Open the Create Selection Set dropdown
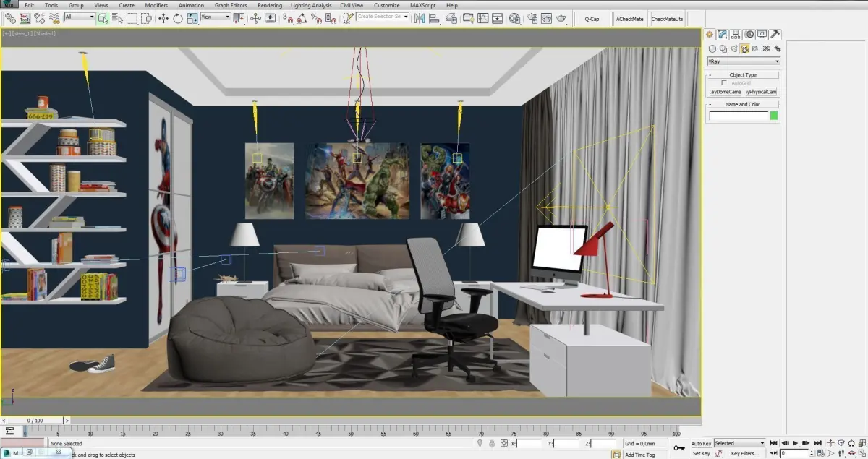 (x=383, y=17)
